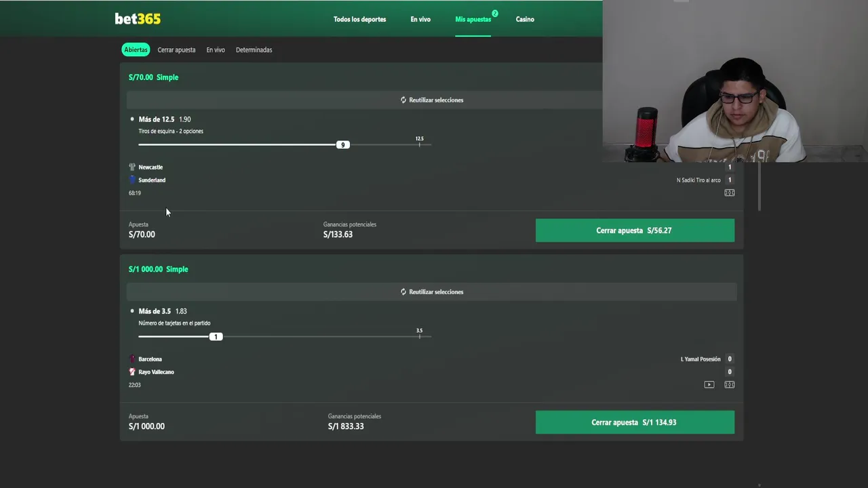
Task: Click Número de tarjetas en el partido label
Action: pos(174,323)
